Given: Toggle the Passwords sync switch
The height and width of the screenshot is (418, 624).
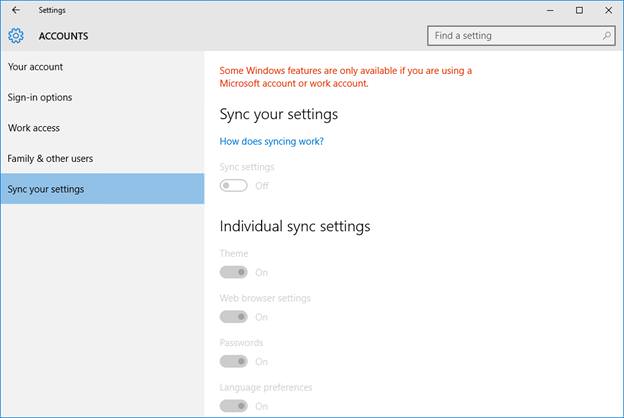Looking at the screenshot, I should click(234, 361).
